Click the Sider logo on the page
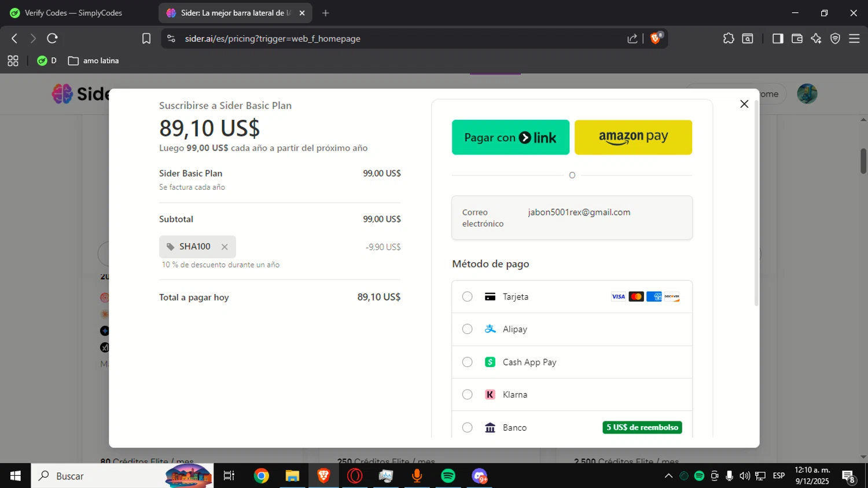This screenshot has height=488, width=868. (80, 93)
